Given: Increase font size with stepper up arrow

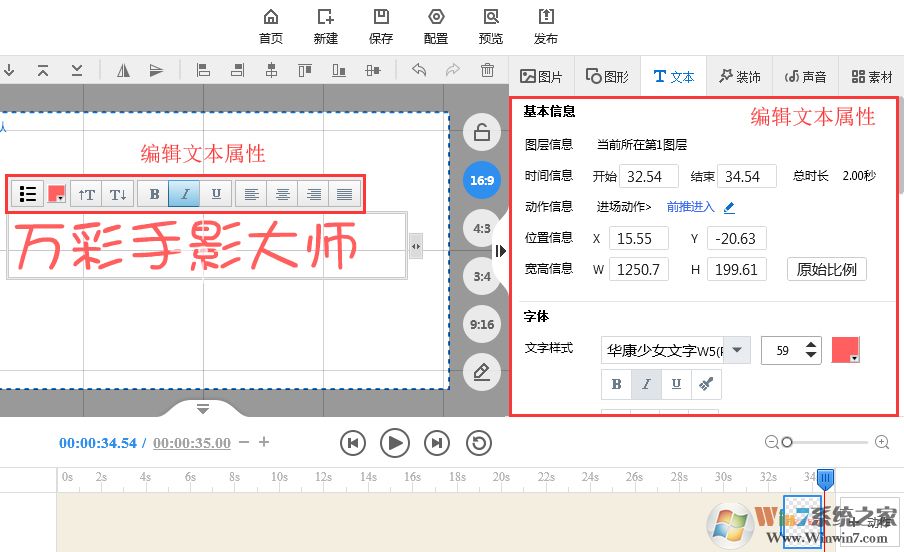Looking at the screenshot, I should [x=811, y=344].
